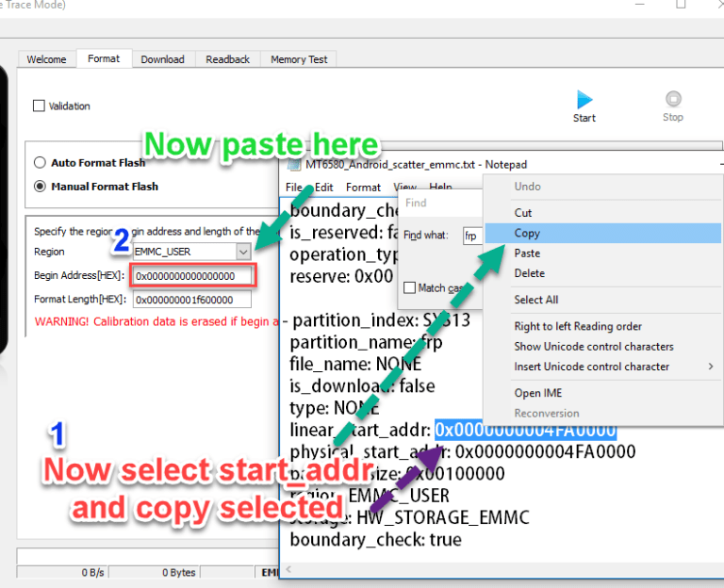Choose Delete from the context menu
The width and height of the screenshot is (724, 588).
602,273
